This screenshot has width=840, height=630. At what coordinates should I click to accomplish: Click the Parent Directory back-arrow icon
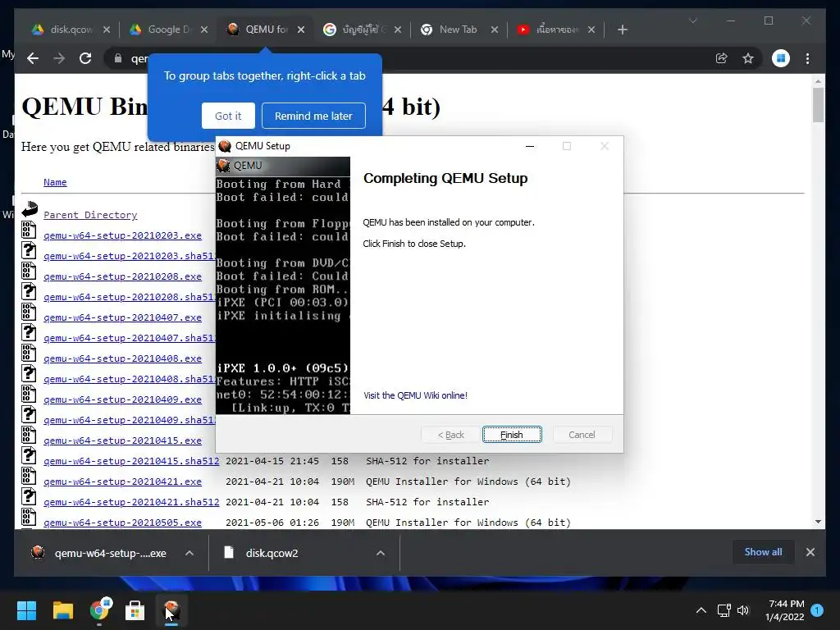(x=30, y=209)
